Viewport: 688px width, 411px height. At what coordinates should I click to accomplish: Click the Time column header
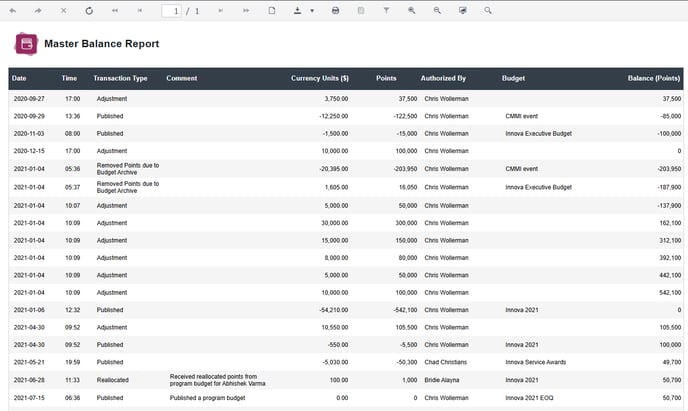(69, 78)
